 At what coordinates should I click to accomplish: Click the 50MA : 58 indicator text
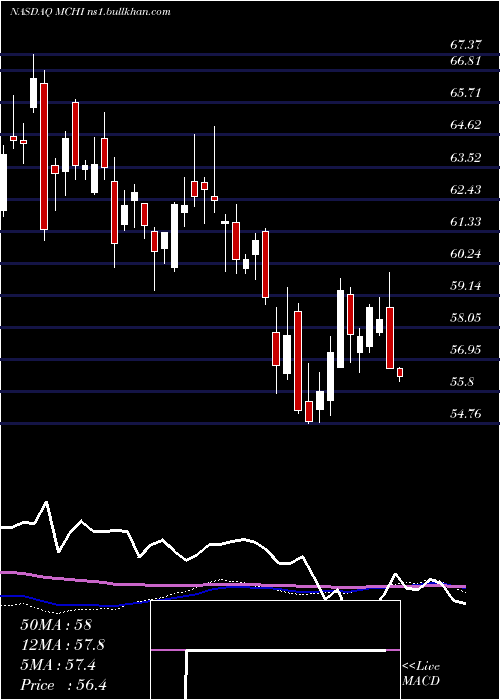[56, 625]
